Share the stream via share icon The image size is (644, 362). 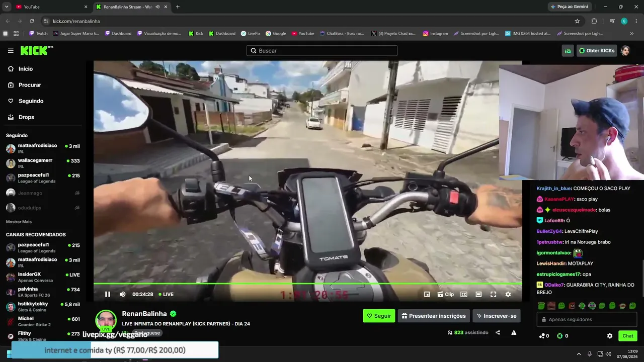pos(498,332)
